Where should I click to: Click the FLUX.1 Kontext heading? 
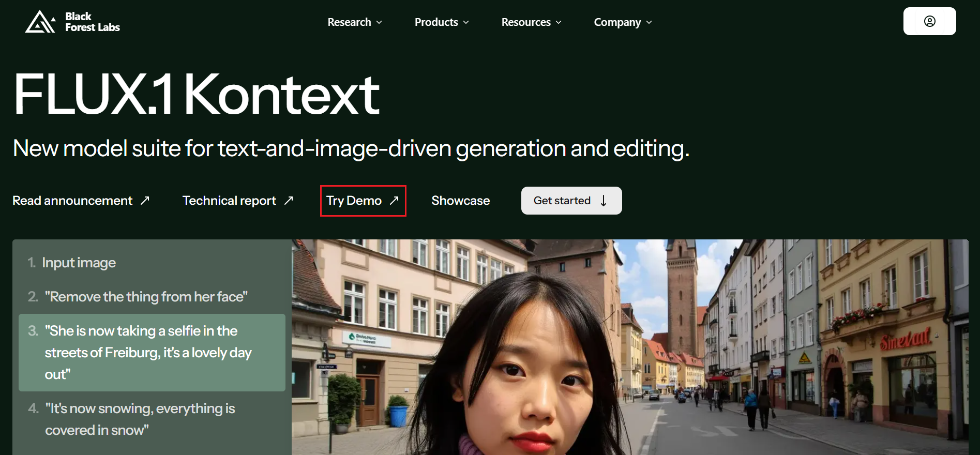pos(197,95)
